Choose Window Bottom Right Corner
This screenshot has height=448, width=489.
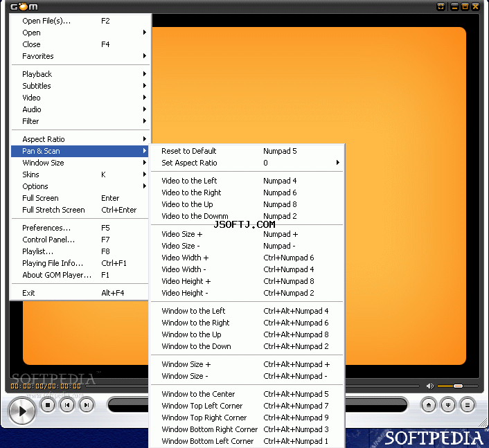click(x=247, y=429)
